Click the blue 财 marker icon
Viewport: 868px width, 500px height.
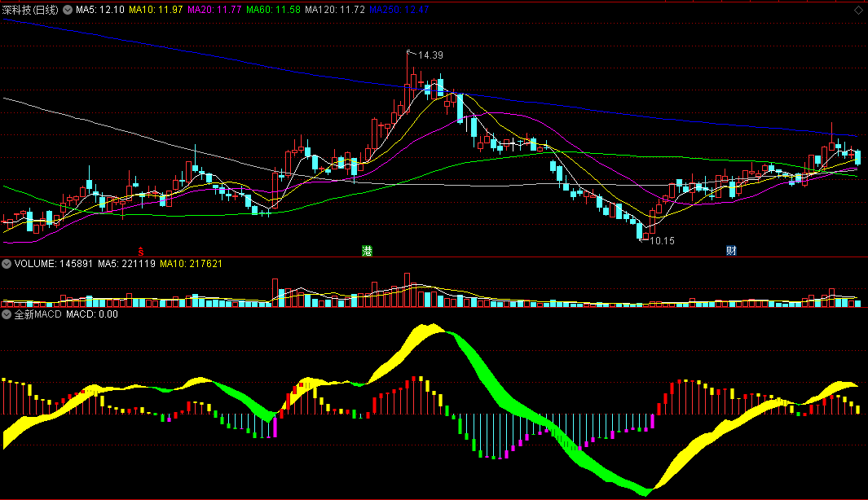tap(731, 251)
